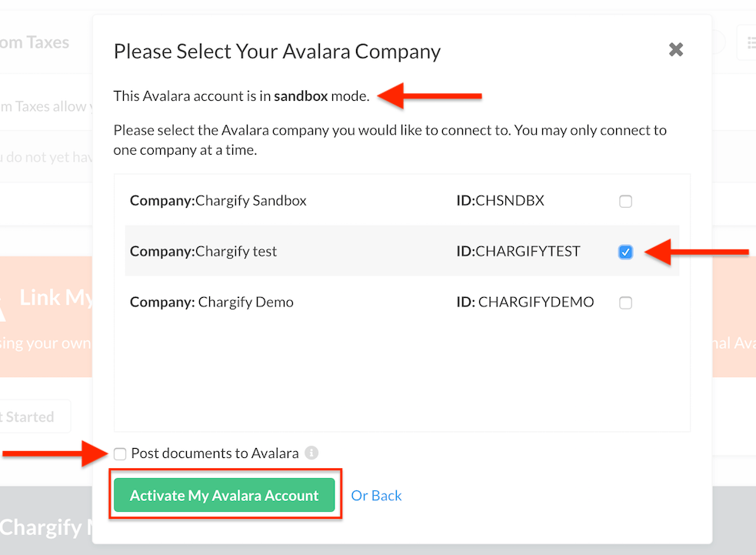Viewport: 756px width, 555px height.
Task: Click the ID:CHSNDBX text
Action: click(x=500, y=200)
